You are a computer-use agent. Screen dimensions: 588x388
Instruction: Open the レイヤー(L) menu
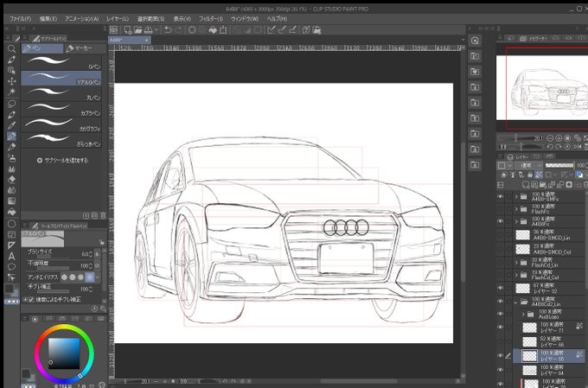[118, 18]
